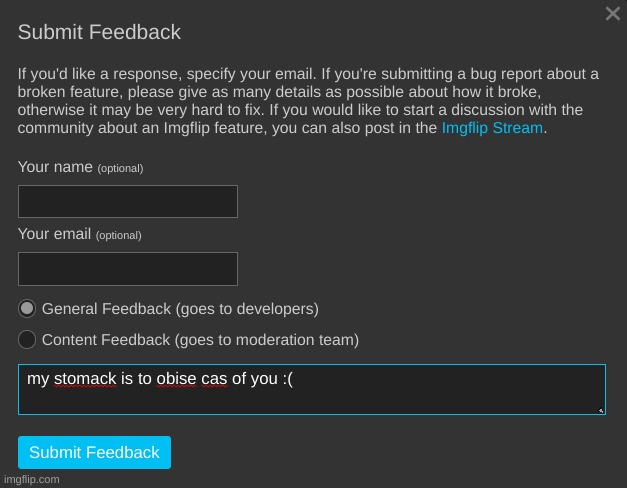Click the misspelled word 'cas'
Image resolution: width=627 pixels, height=488 pixels.
pos(215,379)
